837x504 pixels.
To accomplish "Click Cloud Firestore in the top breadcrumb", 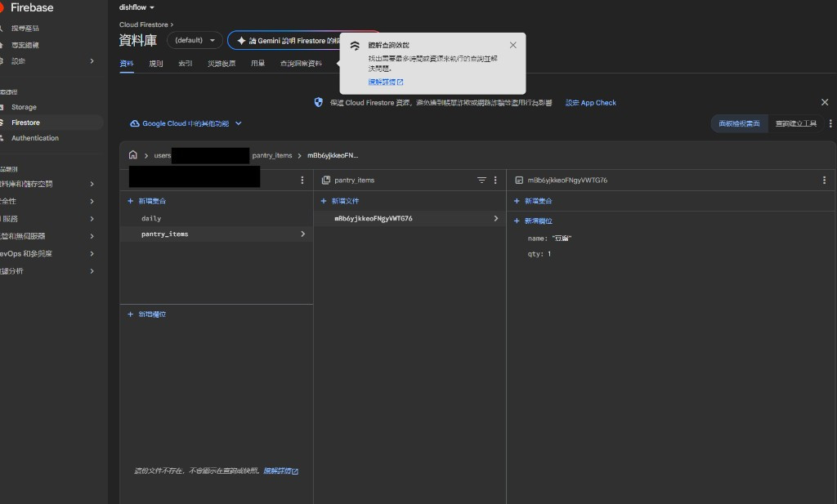I will [144, 25].
